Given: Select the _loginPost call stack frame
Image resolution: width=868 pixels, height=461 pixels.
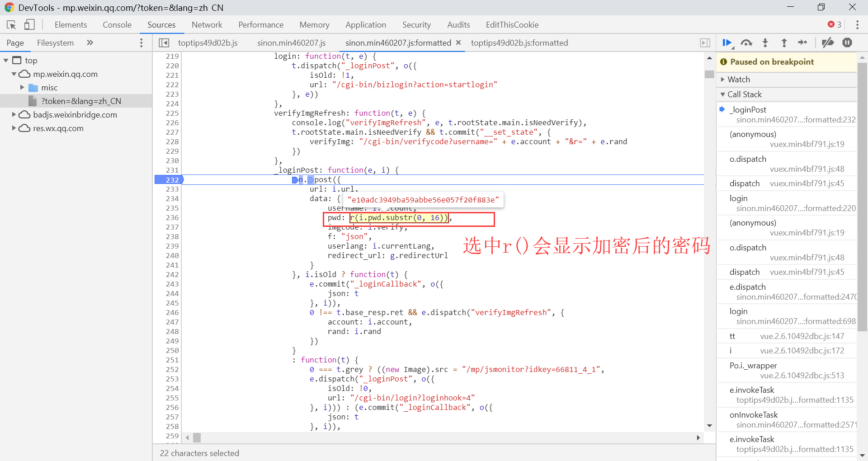Looking at the screenshot, I should pyautogui.click(x=787, y=115).
